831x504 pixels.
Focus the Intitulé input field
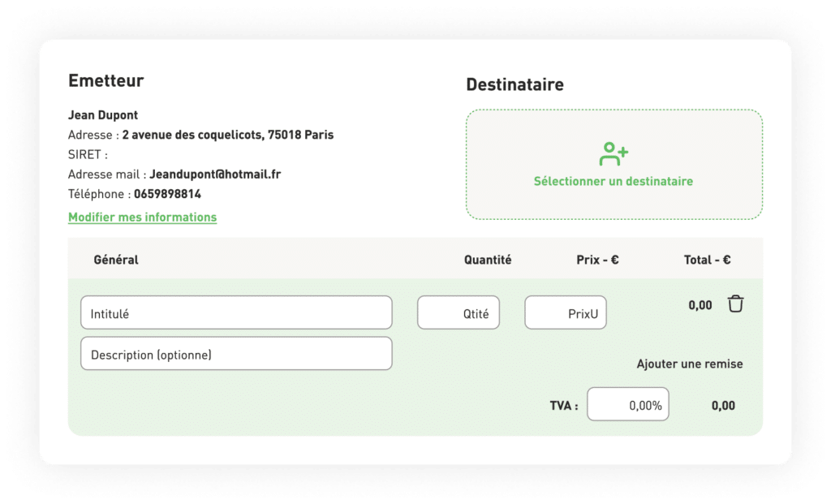click(x=236, y=312)
